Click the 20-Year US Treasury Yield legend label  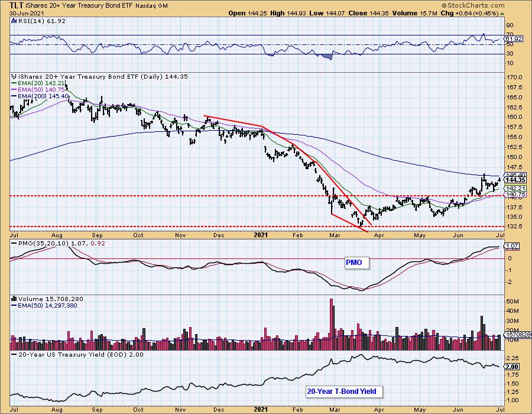pos(81,354)
